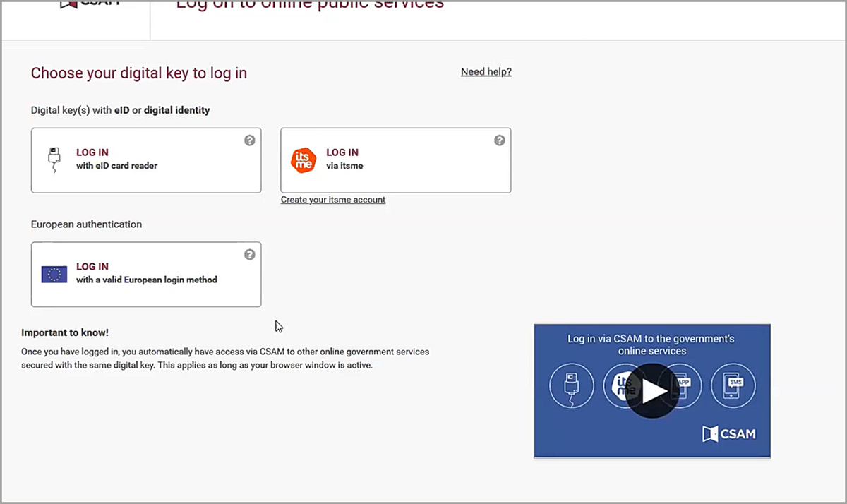The width and height of the screenshot is (847, 504).
Task: Click the Digital key(s) with eID label
Action: [121, 110]
